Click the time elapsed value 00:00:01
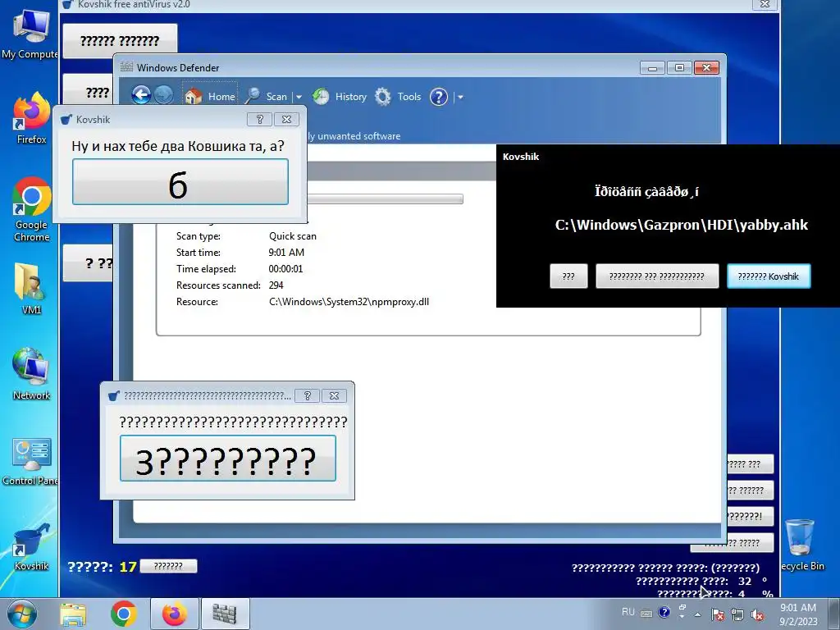This screenshot has width=840, height=630. pos(285,269)
